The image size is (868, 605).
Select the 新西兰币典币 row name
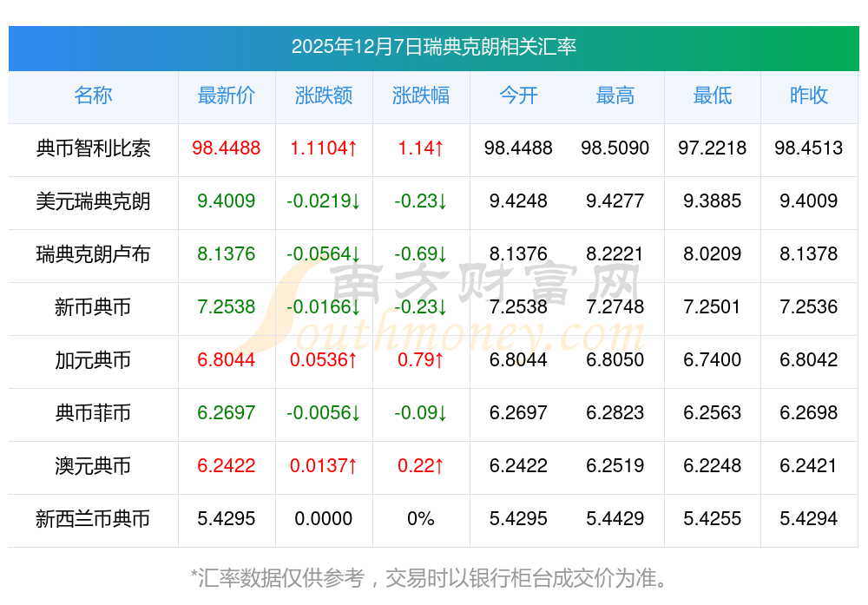tap(93, 519)
